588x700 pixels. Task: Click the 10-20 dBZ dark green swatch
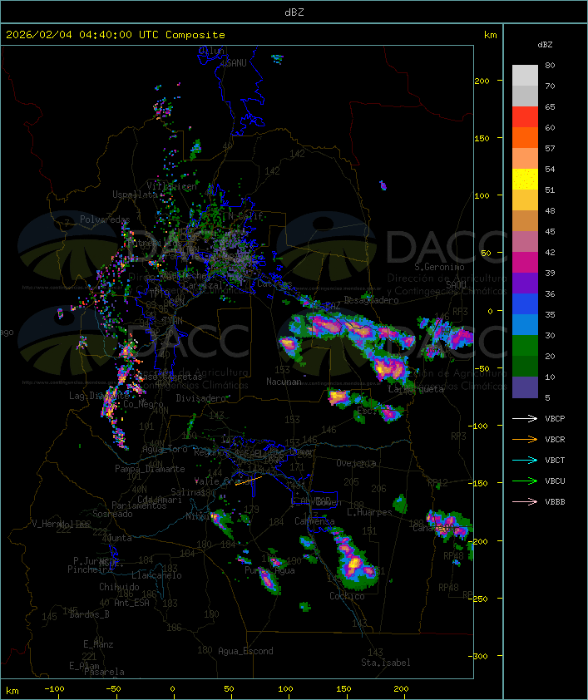[525, 366]
